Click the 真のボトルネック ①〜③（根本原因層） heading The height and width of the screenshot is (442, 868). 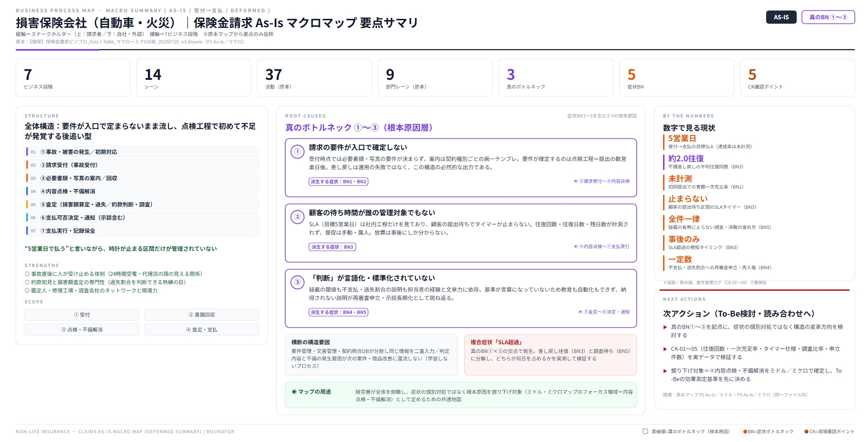pos(360,128)
